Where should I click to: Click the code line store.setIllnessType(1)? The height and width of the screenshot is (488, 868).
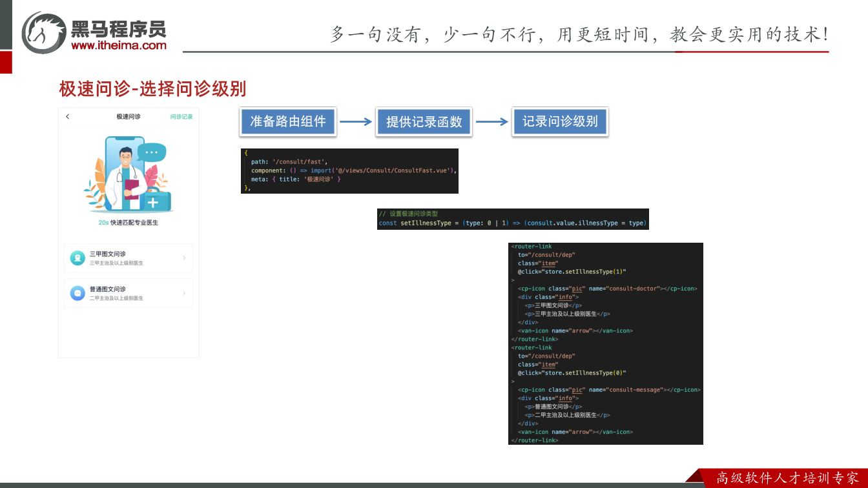pyautogui.click(x=572, y=272)
